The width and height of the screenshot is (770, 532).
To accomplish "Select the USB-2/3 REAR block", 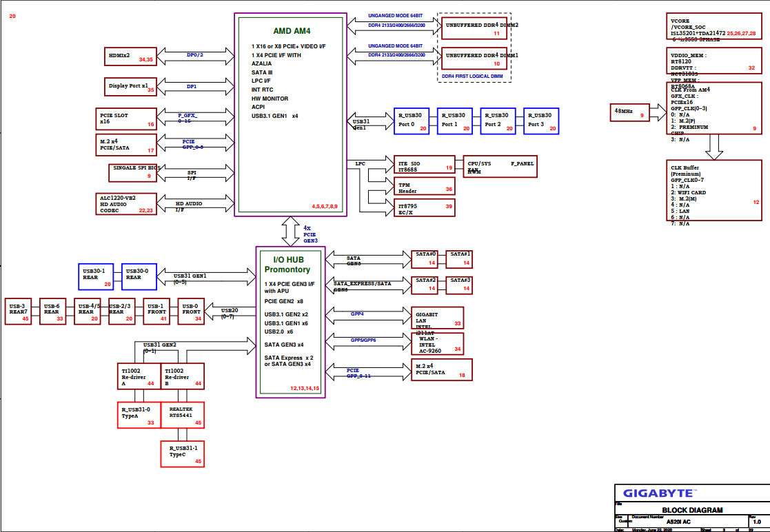I will (122, 311).
